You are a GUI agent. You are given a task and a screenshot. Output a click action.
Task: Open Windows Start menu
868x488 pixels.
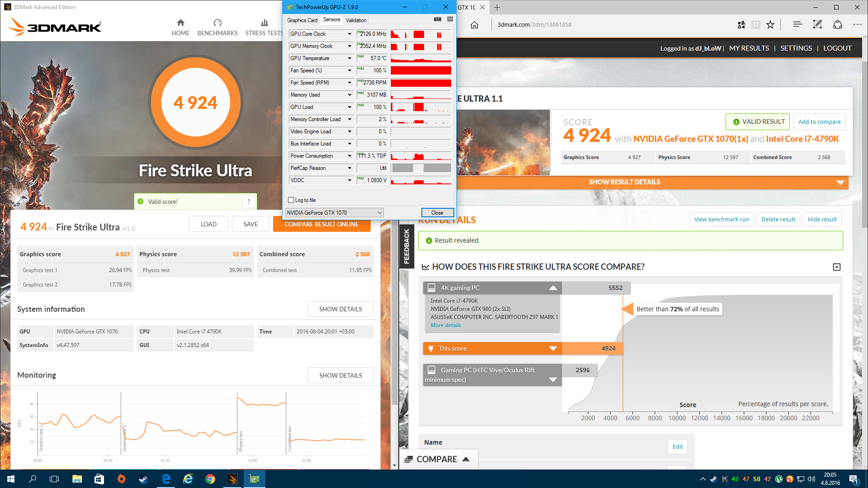11,479
